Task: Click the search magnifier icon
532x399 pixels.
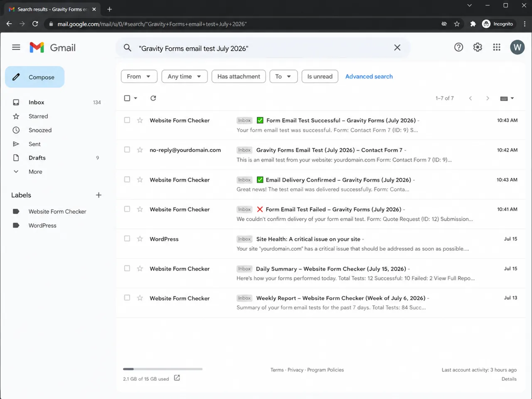Action: point(128,48)
